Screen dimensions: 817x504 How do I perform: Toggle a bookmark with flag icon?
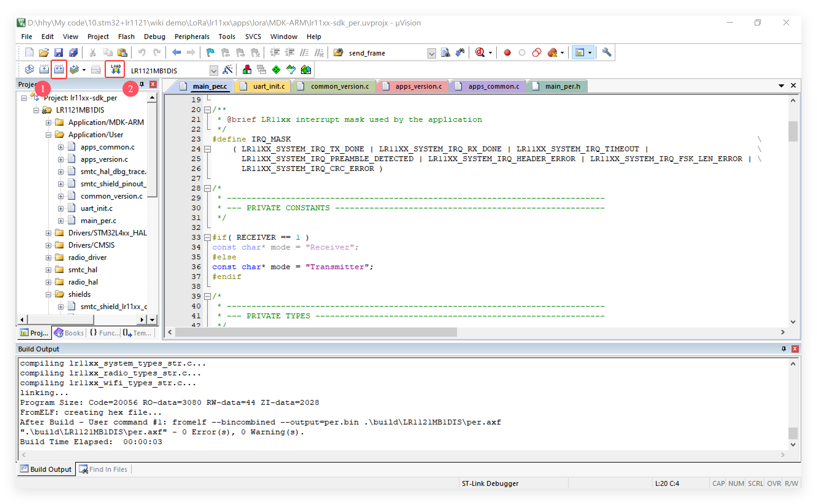210,52
